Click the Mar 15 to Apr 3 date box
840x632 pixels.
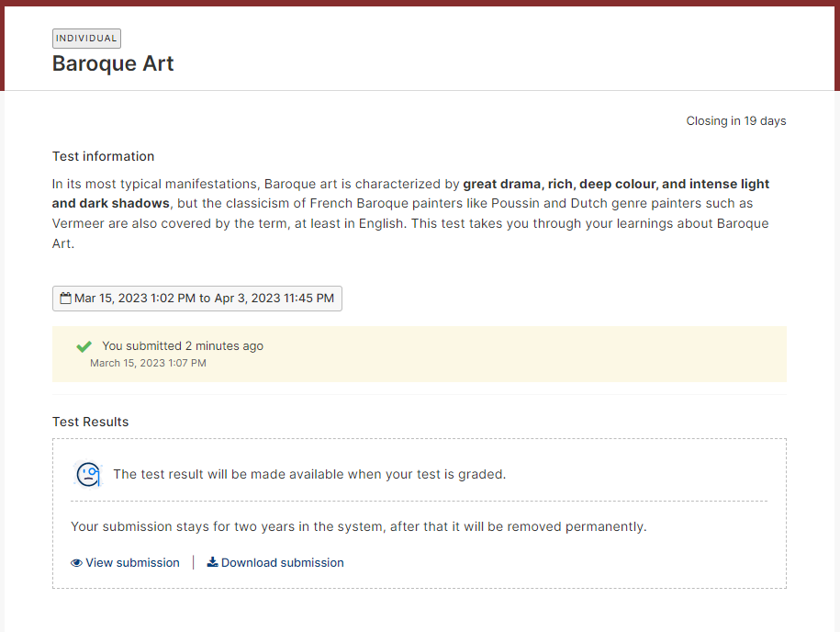(x=197, y=298)
